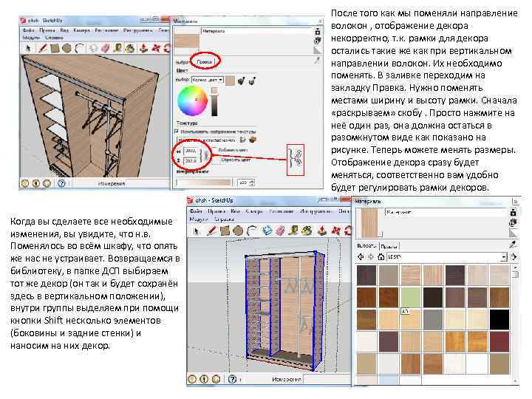The width and height of the screenshot is (532, 399).
Task: Open help question-mark icon in blue-outlined wardrobe window status bar
Action: (233, 378)
